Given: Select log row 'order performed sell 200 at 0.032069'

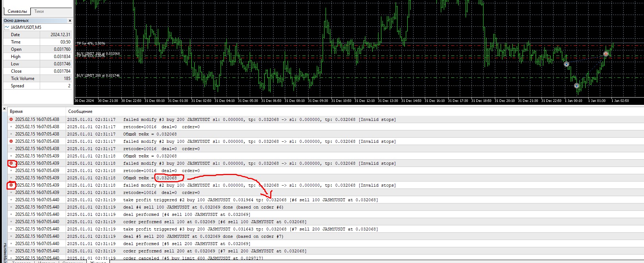Looking at the screenshot, I should pyautogui.click(x=326, y=251).
